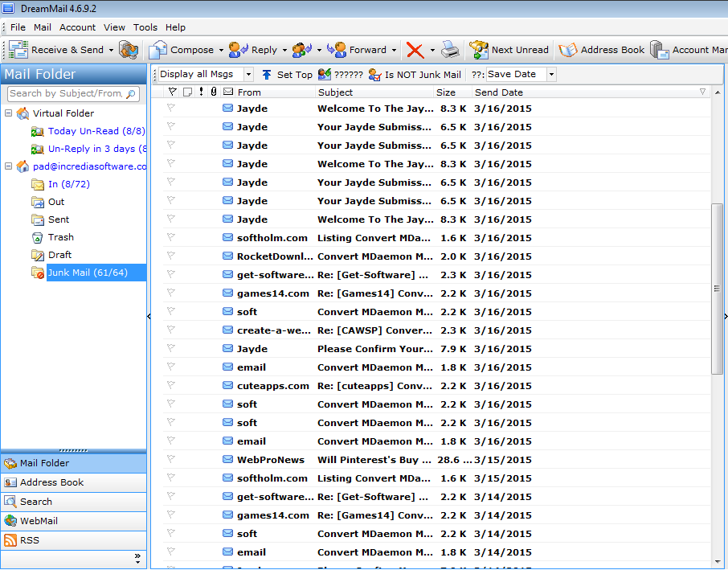The height and width of the screenshot is (570, 728).
Task: Collapse the pad@incrediasoftware account node
Action: pos(8,166)
